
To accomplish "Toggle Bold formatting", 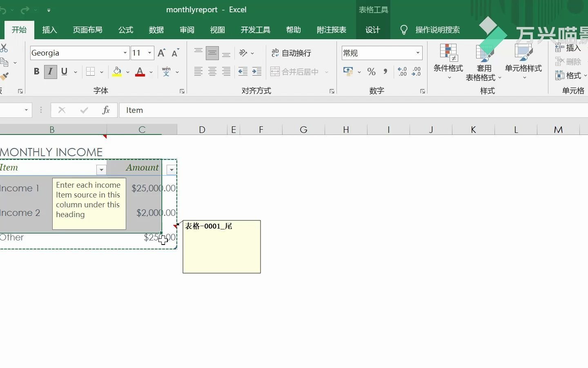I will 36,72.
